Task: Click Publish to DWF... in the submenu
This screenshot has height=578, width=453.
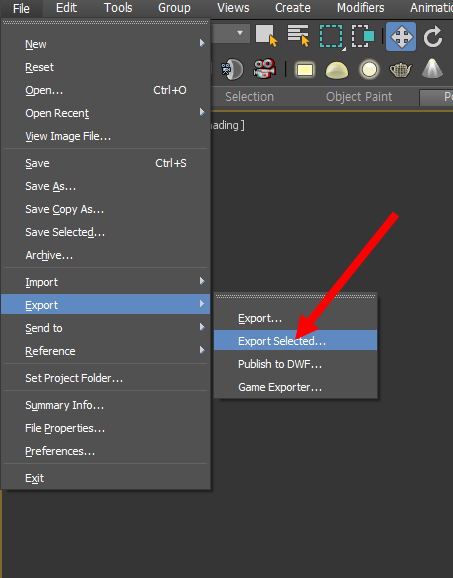Action: click(x=296, y=364)
